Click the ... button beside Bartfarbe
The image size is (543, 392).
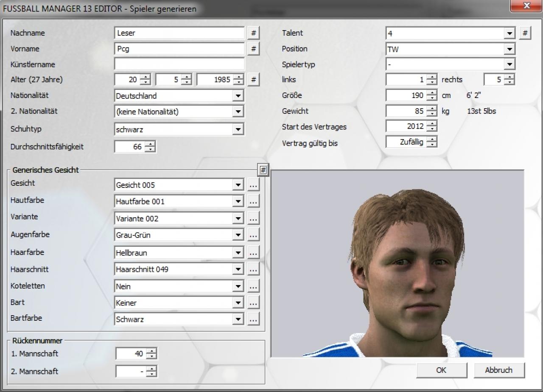click(253, 319)
